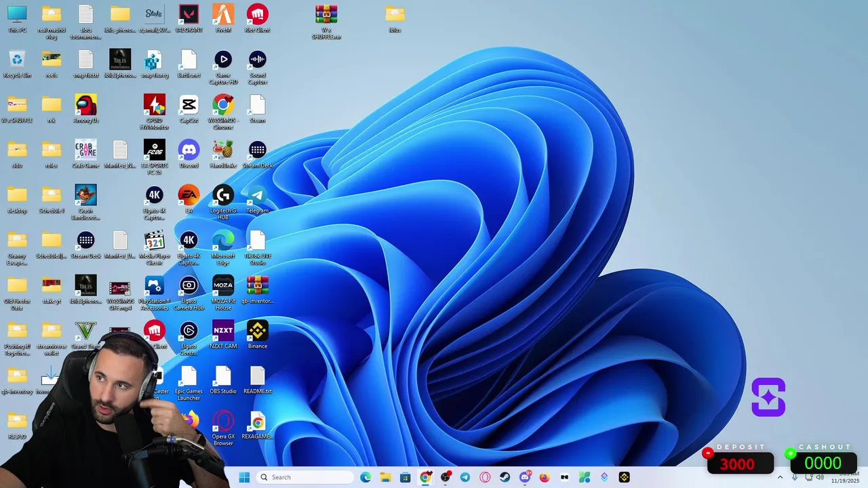
Task: Open File Explorer from the taskbar
Action: pyautogui.click(x=385, y=477)
